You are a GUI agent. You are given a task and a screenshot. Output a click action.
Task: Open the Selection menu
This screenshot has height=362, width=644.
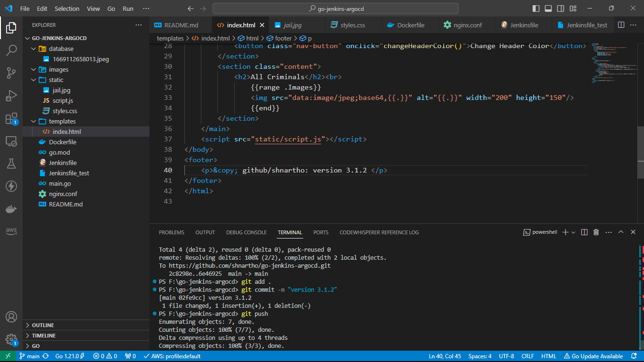click(67, 8)
